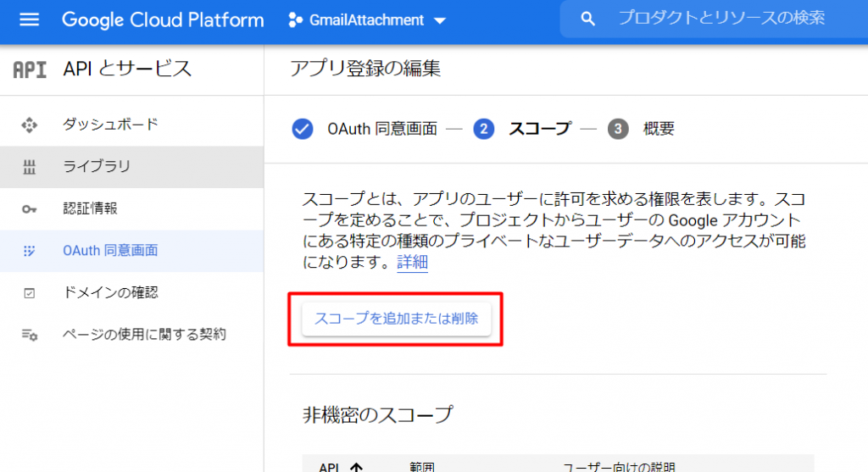Click the OAuth 同意画面 sidebar icon

30,251
